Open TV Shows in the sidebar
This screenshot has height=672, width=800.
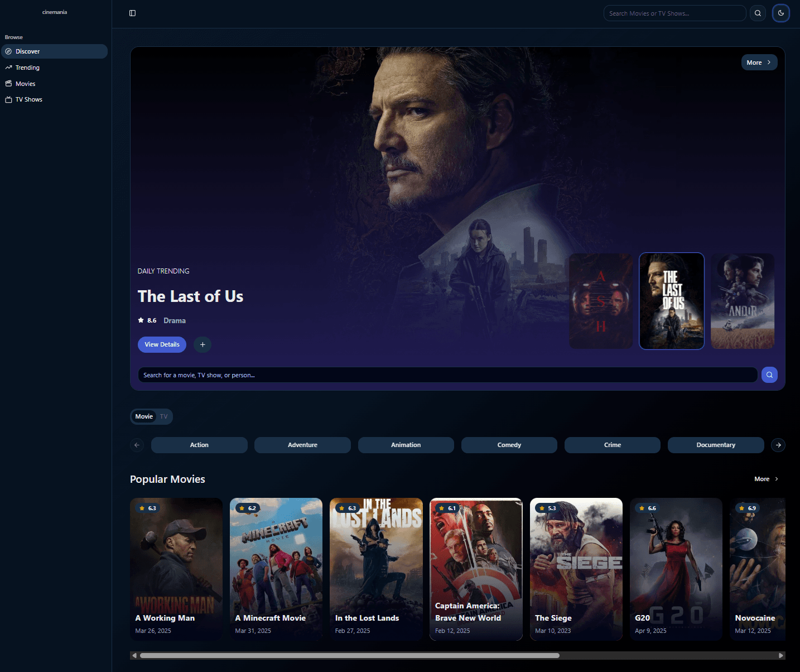(x=54, y=99)
